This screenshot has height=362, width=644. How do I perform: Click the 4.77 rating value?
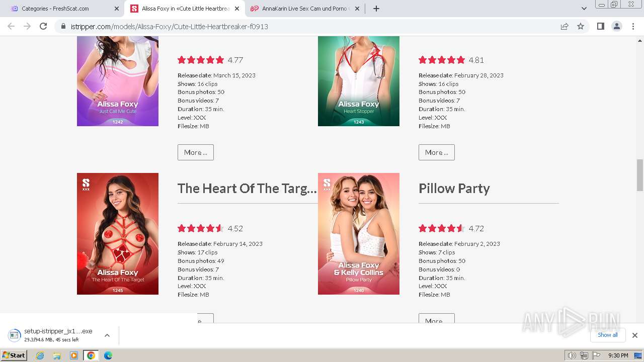(x=235, y=60)
